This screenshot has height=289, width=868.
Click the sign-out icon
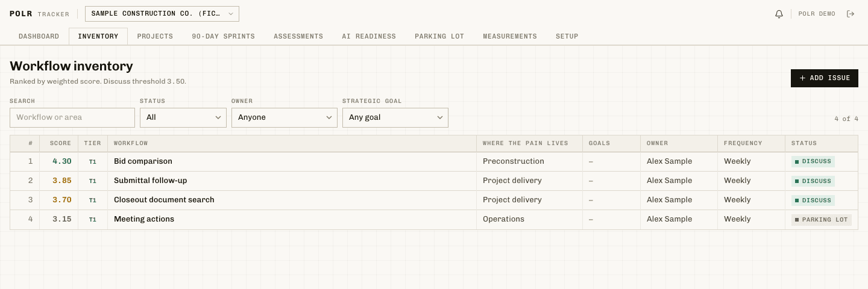coord(851,14)
